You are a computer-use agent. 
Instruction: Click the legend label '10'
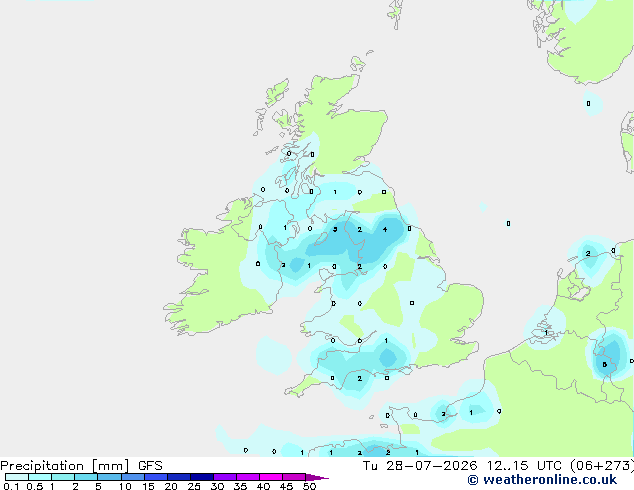point(125,486)
